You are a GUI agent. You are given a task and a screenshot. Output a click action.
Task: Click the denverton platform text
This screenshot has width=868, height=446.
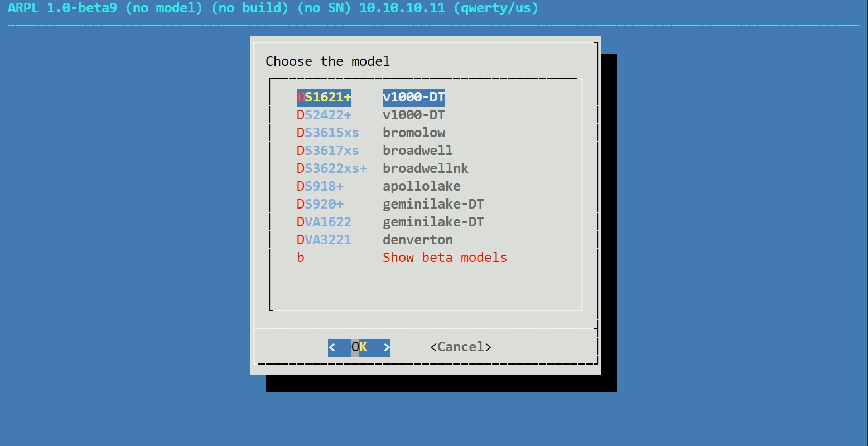point(418,240)
